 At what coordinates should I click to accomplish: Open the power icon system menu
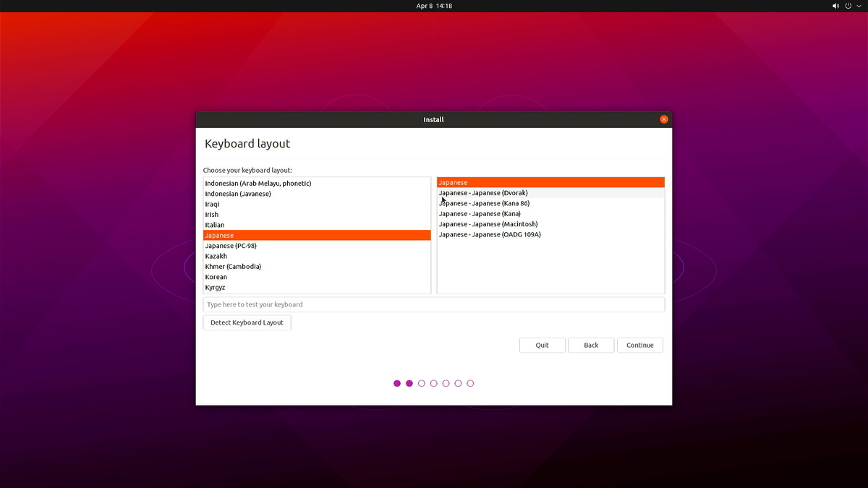click(848, 6)
